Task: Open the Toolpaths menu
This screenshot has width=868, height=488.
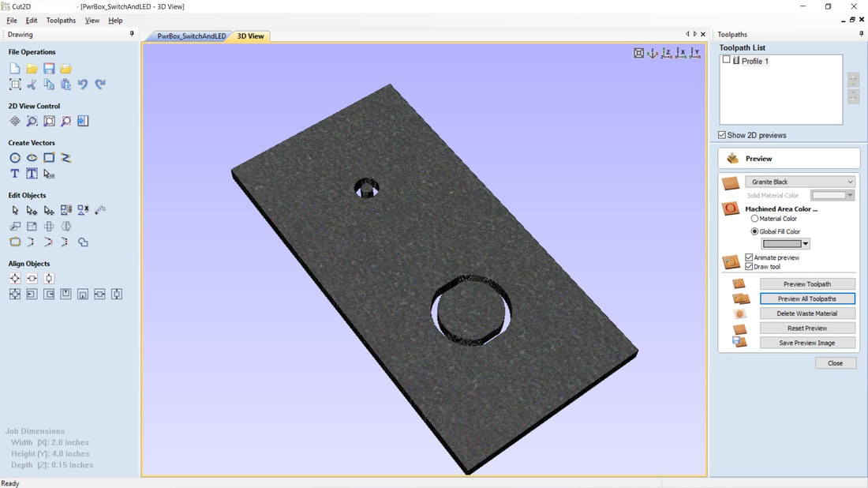Action: pos(61,21)
